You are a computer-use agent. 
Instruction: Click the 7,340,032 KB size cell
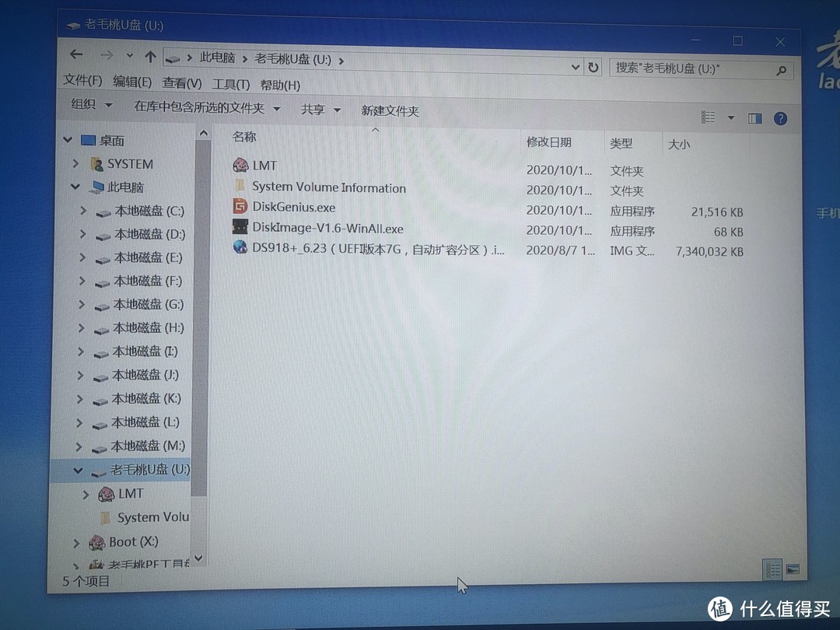click(x=709, y=252)
